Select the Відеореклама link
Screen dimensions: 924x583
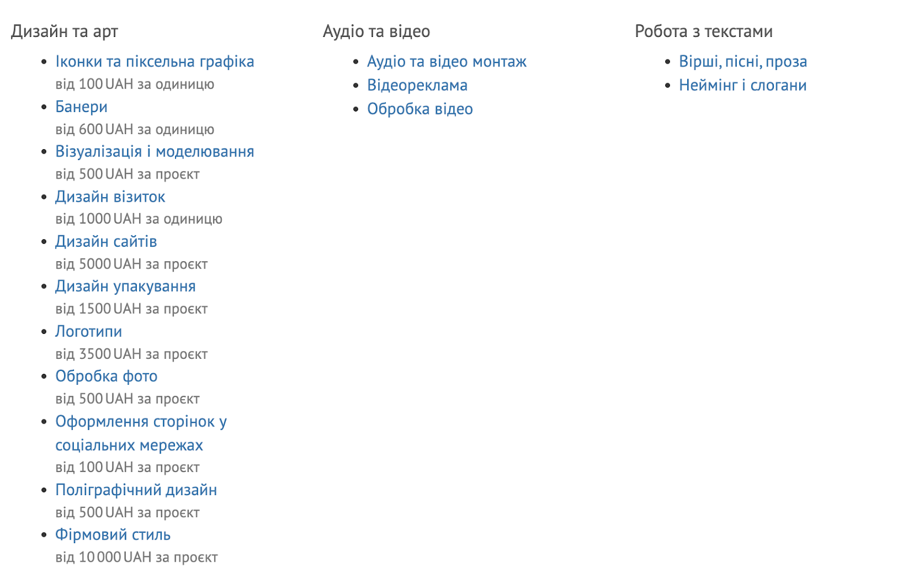point(418,86)
